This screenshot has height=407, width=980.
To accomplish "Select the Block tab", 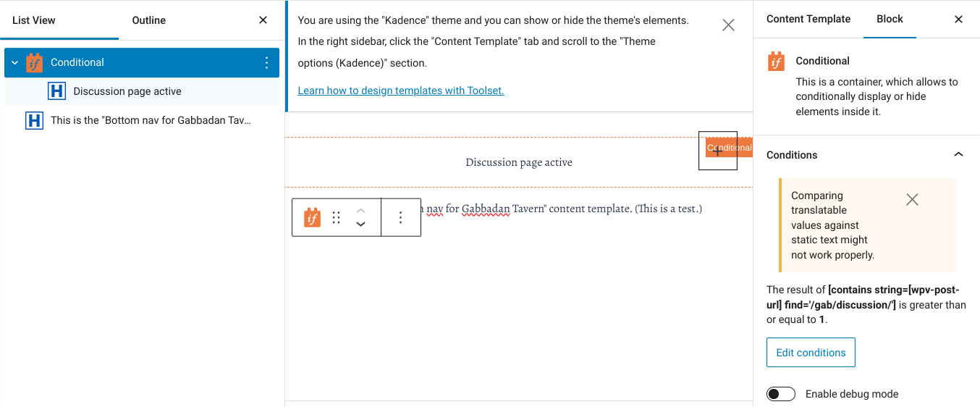I will tap(890, 19).
